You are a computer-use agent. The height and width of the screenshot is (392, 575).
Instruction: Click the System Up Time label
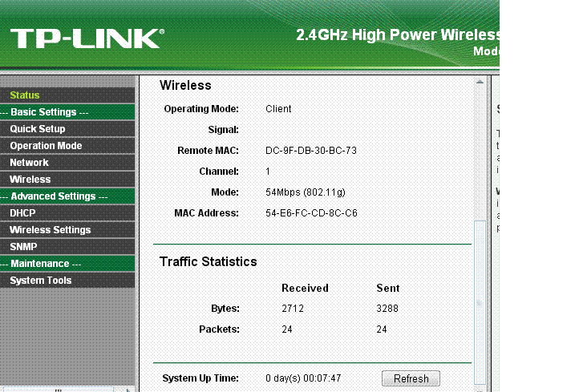[200, 378]
